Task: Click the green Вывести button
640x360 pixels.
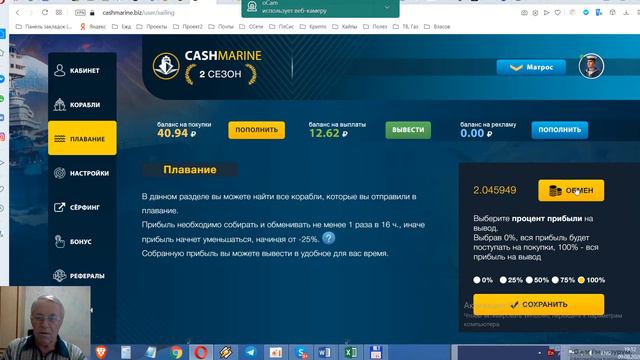Action: click(x=408, y=130)
